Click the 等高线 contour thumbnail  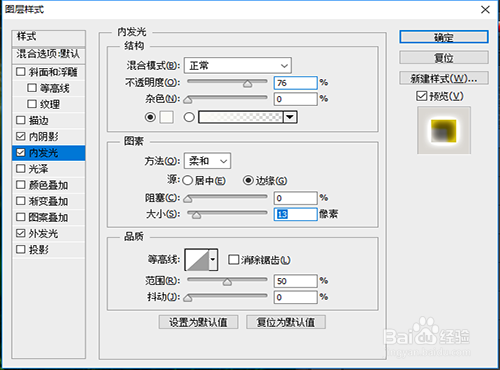coord(197,259)
